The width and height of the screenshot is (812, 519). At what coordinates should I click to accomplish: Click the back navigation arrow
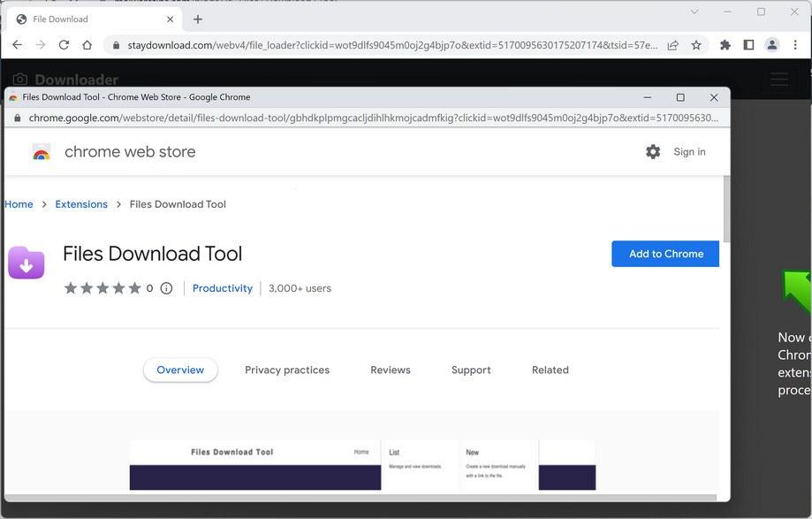pyautogui.click(x=17, y=45)
